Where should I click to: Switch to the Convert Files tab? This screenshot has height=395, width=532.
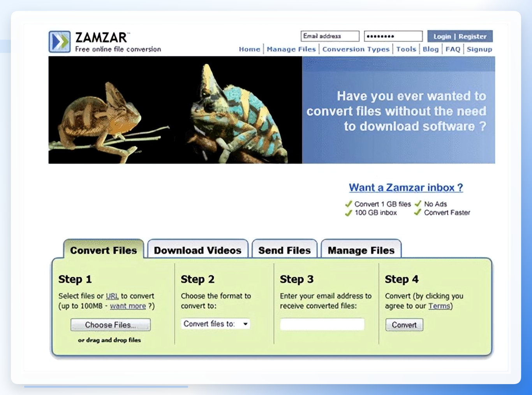click(104, 250)
